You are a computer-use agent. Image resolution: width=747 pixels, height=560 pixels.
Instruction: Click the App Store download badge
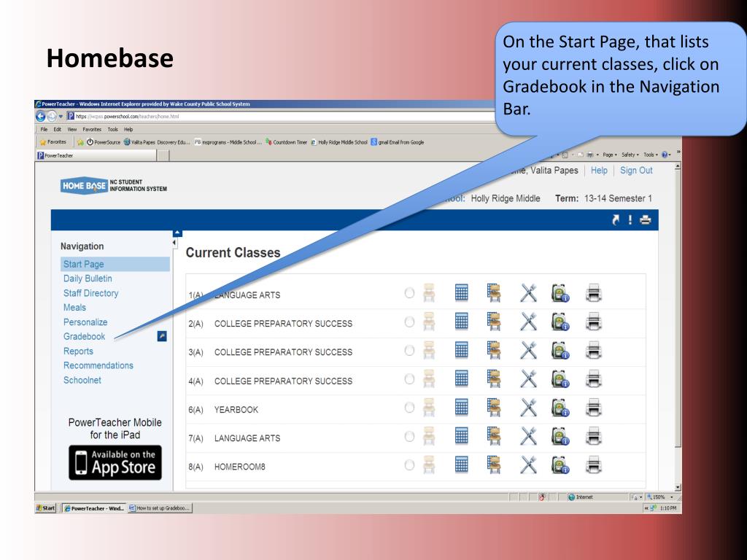115,462
